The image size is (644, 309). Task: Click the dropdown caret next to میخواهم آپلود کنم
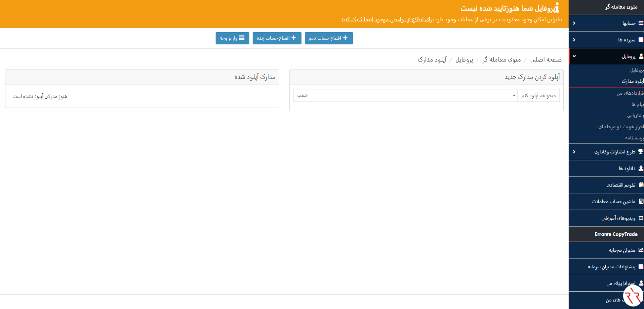[x=514, y=96]
